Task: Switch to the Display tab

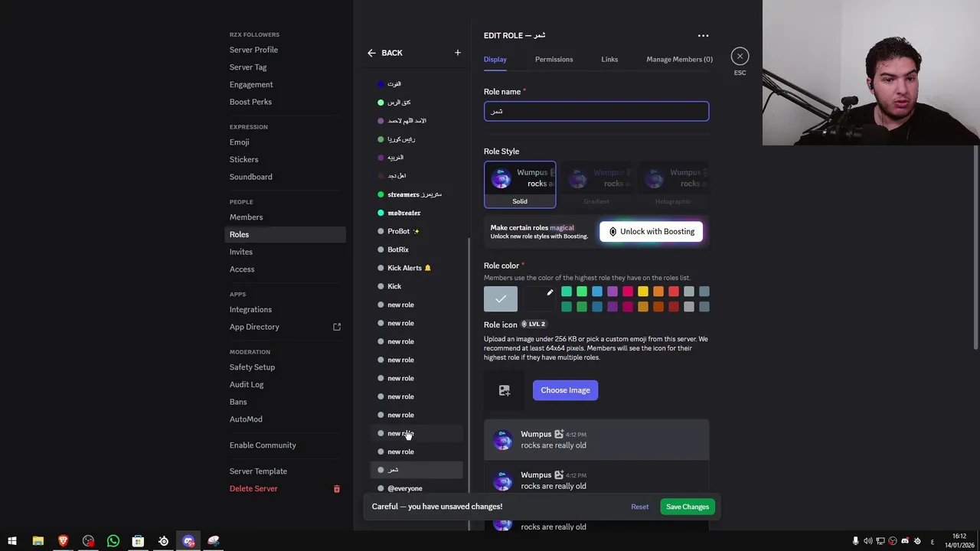Action: 495,59
